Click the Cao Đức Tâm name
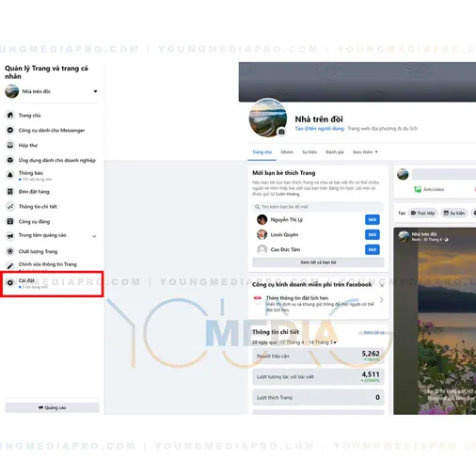The height and width of the screenshot is (476, 476). (x=285, y=249)
